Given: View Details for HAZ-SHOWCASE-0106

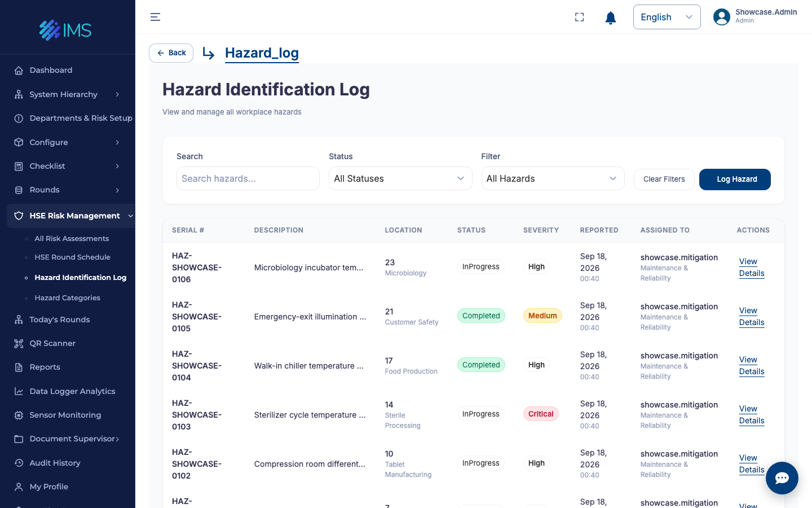Looking at the screenshot, I should [752, 268].
